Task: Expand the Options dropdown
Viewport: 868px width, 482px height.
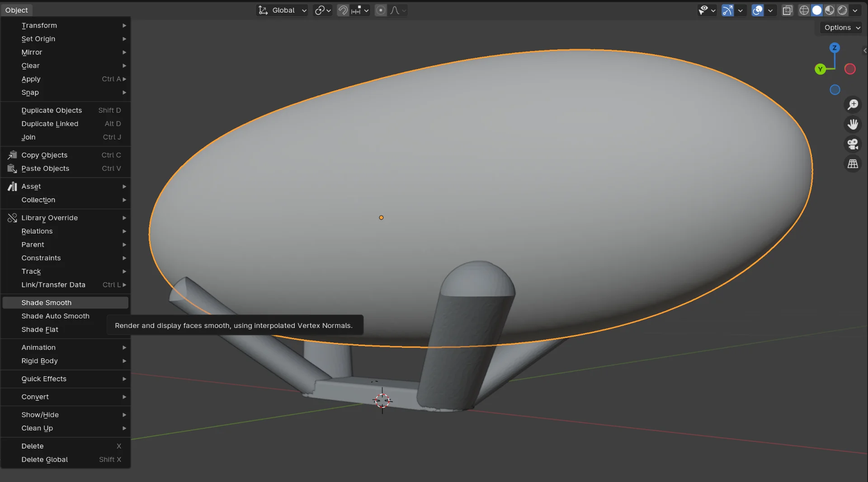Action: (x=841, y=28)
